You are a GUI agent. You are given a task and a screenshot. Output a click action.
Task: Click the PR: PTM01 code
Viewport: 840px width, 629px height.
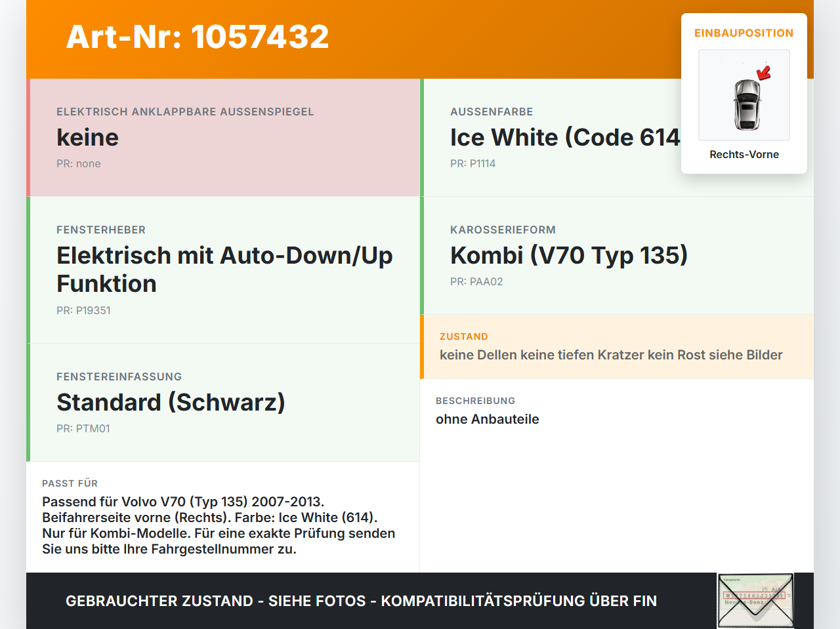[x=83, y=428]
